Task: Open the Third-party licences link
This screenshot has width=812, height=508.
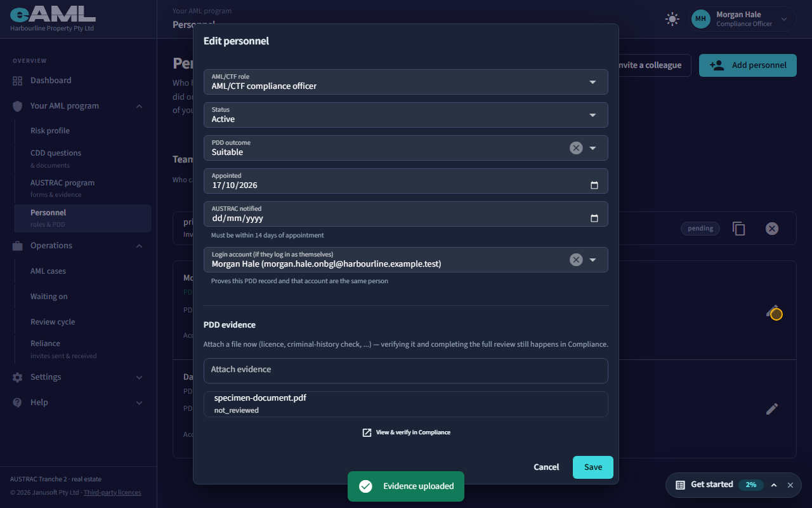Action: point(112,493)
